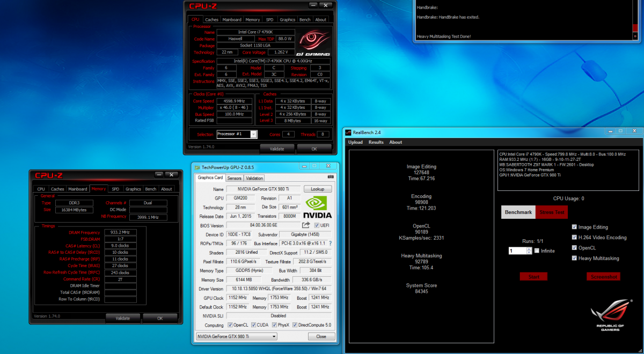Select the Stress Test mode button
Viewport: 644px width, 354px height.
click(x=552, y=212)
